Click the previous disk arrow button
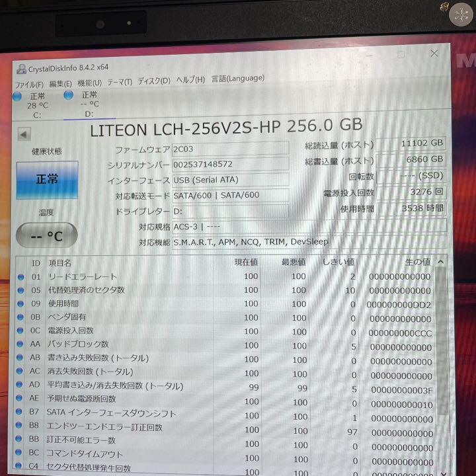 point(24,134)
